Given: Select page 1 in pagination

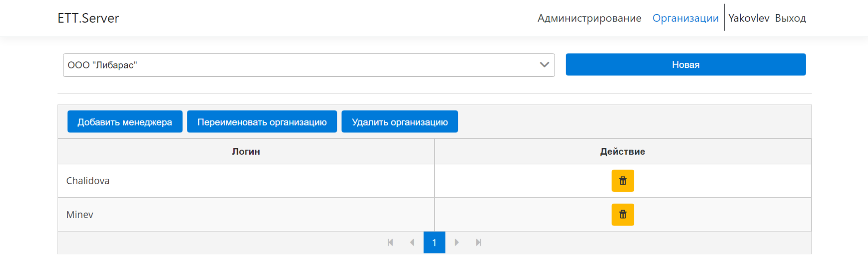Looking at the screenshot, I should [434, 242].
